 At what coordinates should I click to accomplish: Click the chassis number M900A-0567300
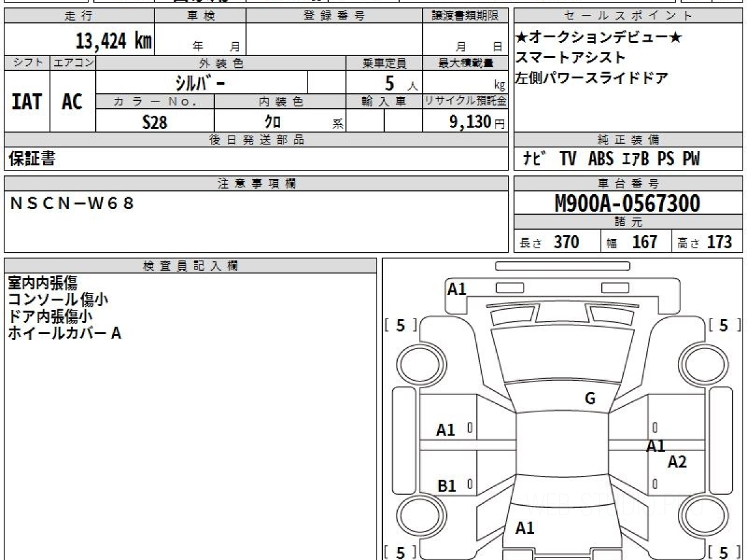coord(627,203)
